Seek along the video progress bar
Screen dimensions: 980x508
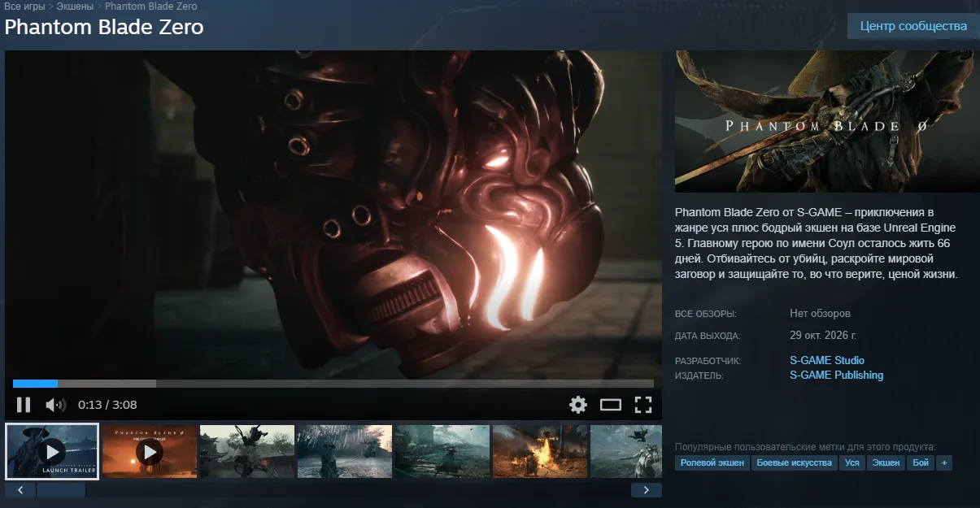pos(333,384)
